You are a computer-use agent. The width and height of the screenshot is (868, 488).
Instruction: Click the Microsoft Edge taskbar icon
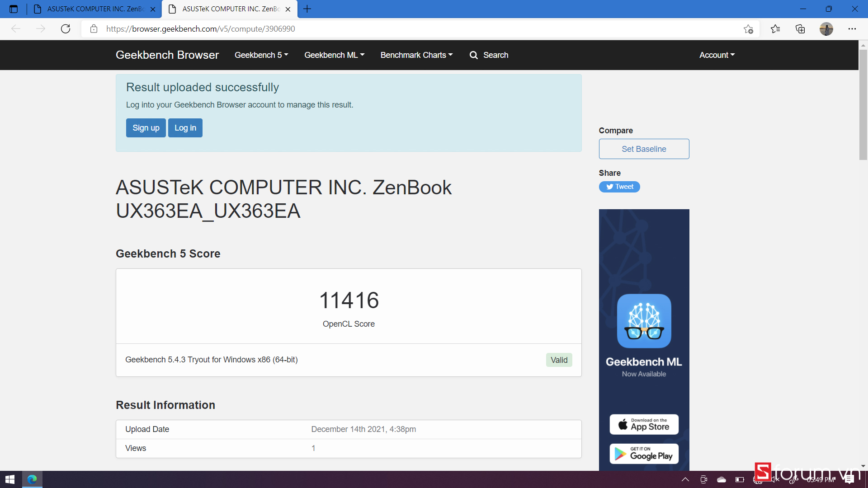32,479
